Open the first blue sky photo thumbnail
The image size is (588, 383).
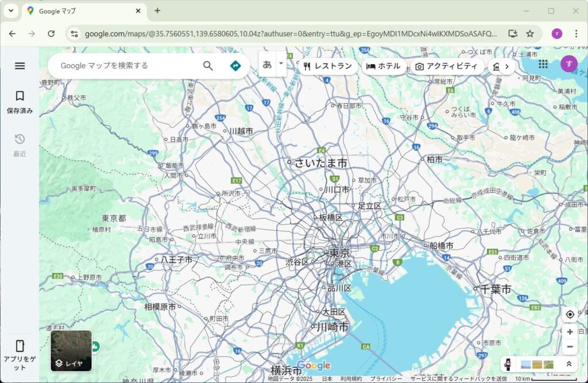[526, 364]
